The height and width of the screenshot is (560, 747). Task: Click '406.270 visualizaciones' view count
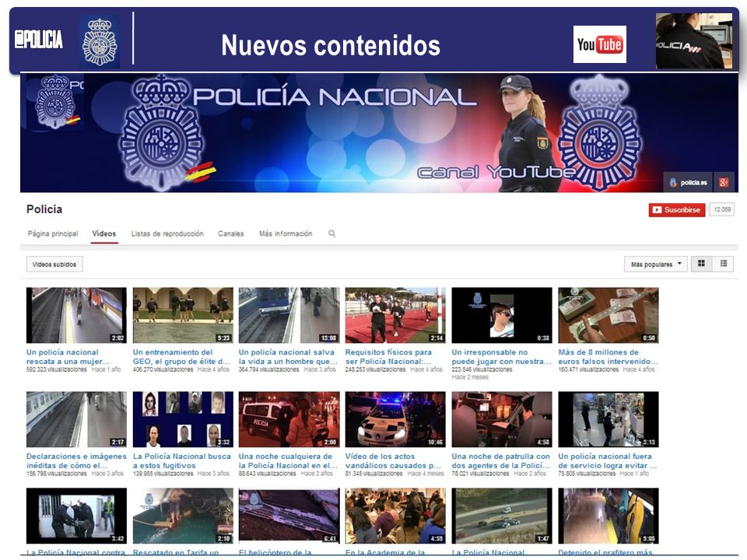point(163,369)
